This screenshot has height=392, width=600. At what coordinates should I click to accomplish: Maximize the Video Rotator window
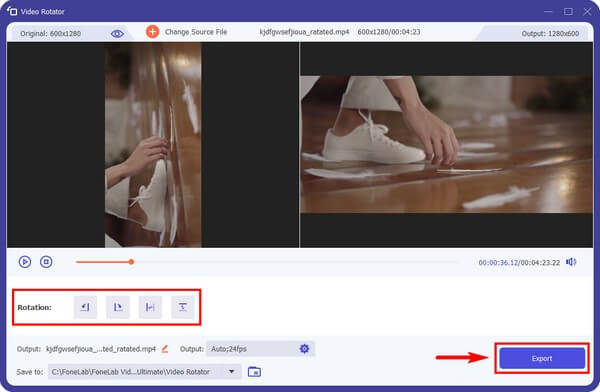568,11
